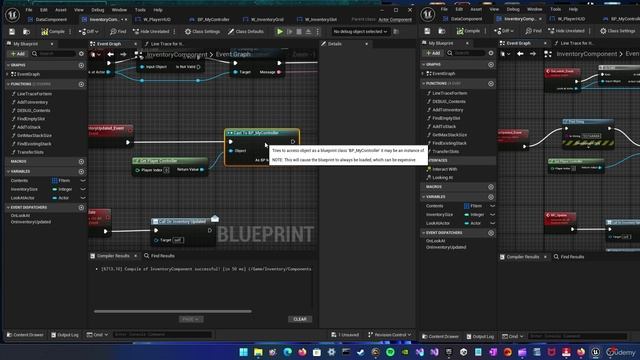Compile the blueprint in the left window
The height and width of the screenshot is (360, 640).
pyautogui.click(x=53, y=31)
